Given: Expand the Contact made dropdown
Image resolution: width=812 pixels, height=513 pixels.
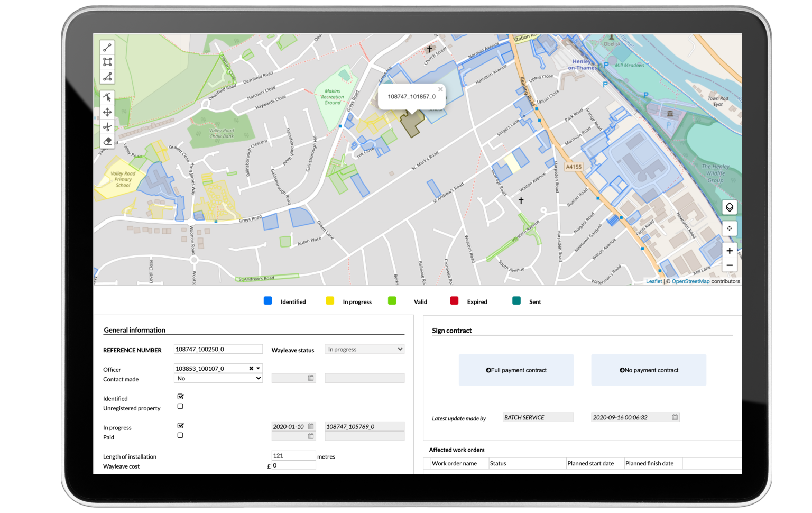Looking at the screenshot, I should point(218,379).
